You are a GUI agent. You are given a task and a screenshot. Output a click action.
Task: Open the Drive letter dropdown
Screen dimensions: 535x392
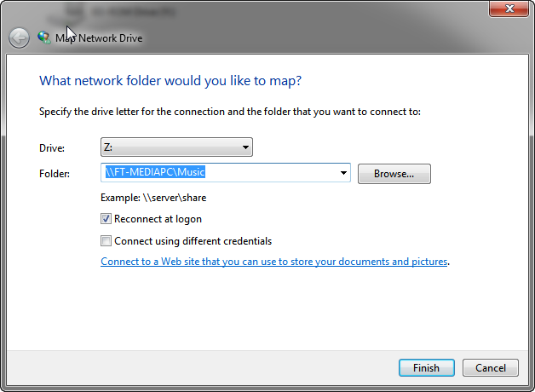(176, 147)
